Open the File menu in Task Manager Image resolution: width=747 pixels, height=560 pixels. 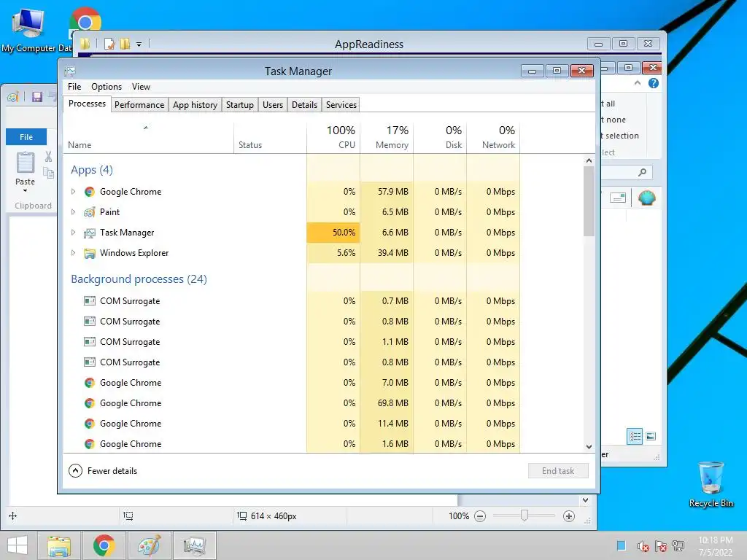[x=74, y=87]
